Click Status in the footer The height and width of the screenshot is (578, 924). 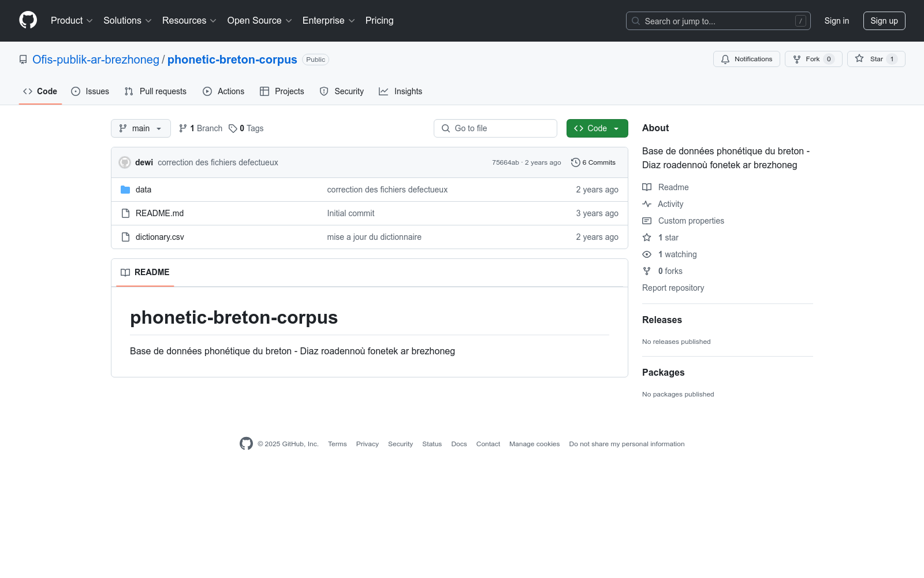432,444
